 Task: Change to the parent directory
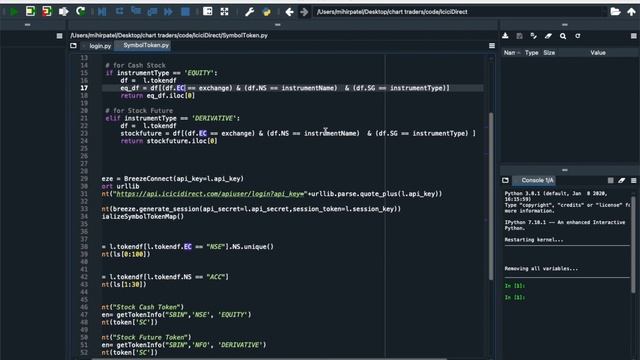tap(631, 11)
